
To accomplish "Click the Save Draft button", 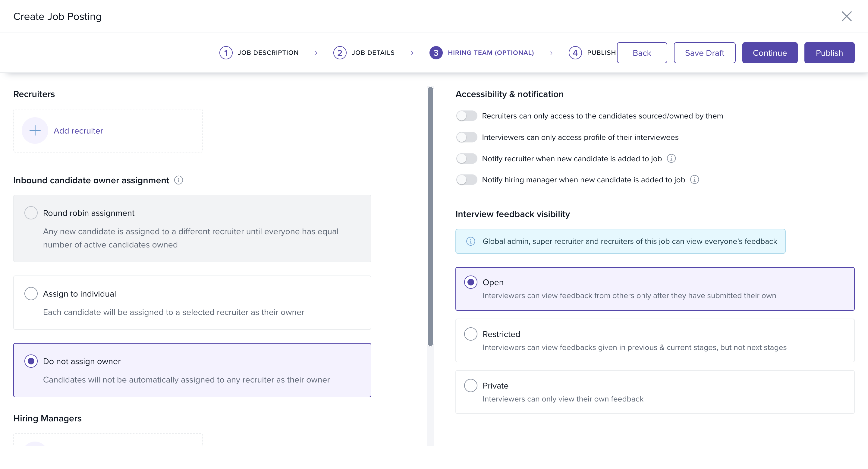I will pos(704,52).
